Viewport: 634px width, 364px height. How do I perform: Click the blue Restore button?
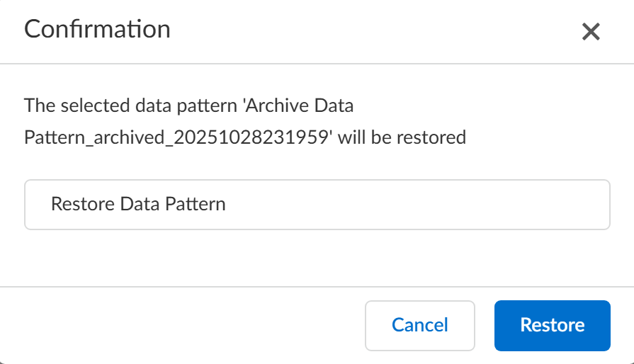pyautogui.click(x=552, y=326)
